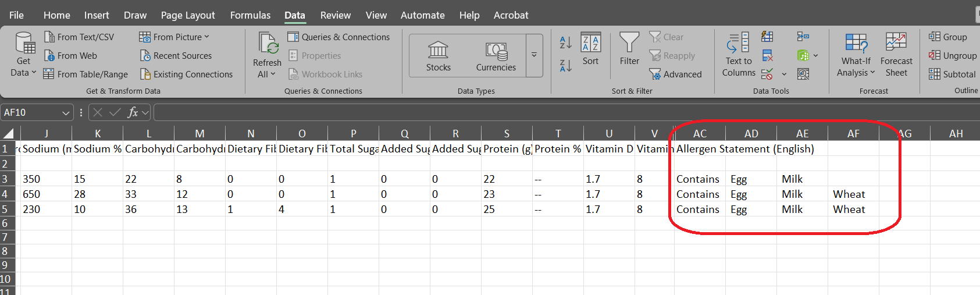
Task: Click the Advanced filter button
Action: point(676,74)
